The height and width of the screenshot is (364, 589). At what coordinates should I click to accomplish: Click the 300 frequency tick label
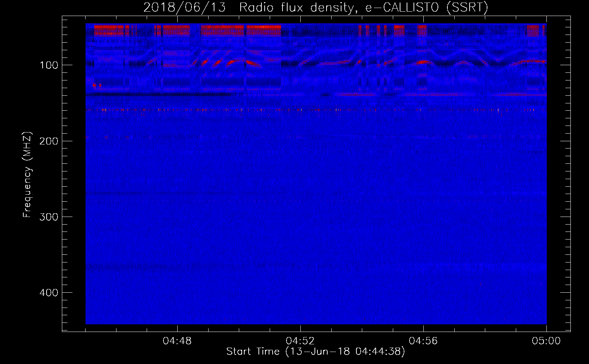click(49, 217)
